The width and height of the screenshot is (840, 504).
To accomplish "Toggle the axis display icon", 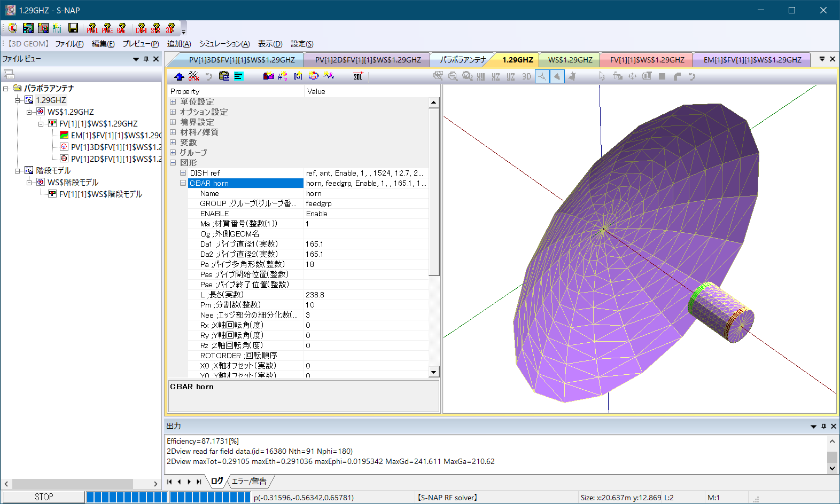I will [x=542, y=76].
